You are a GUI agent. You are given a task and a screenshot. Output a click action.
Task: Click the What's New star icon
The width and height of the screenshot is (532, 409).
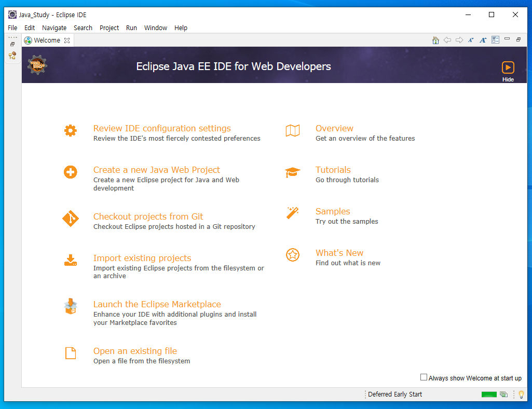(x=292, y=255)
